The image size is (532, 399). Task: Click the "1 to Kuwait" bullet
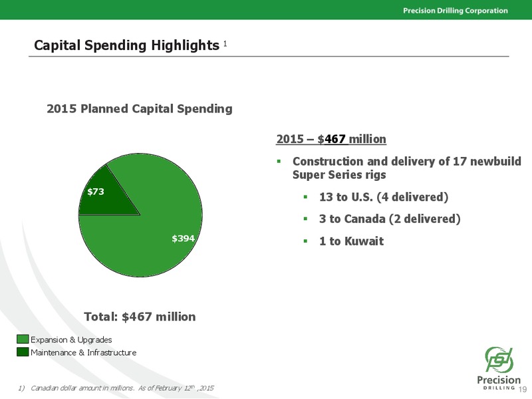[352, 241]
